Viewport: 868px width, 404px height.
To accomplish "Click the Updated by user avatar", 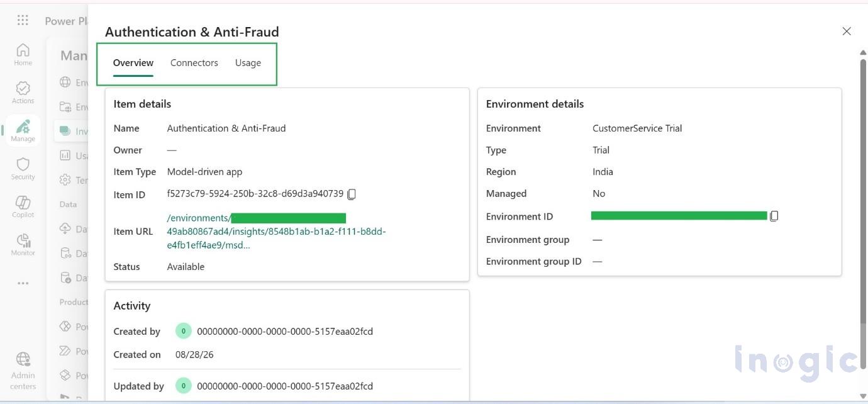I will (184, 386).
